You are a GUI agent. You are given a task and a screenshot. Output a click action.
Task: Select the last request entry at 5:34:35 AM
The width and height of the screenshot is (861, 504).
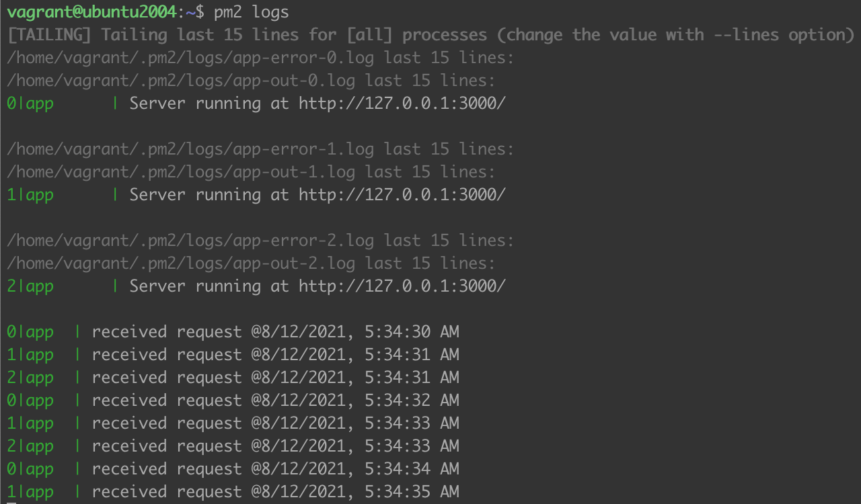pos(275,492)
